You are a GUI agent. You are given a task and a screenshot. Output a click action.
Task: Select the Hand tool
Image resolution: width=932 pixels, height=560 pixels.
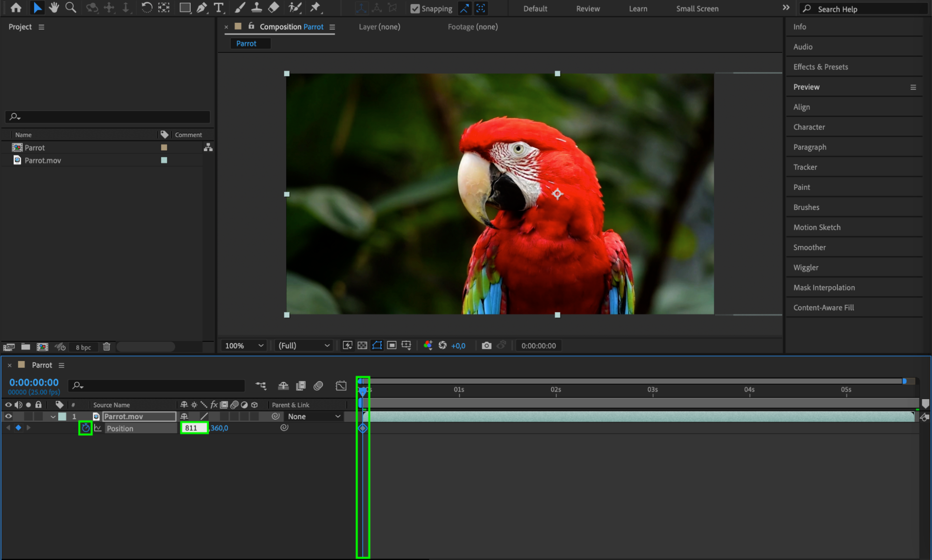(54, 7)
